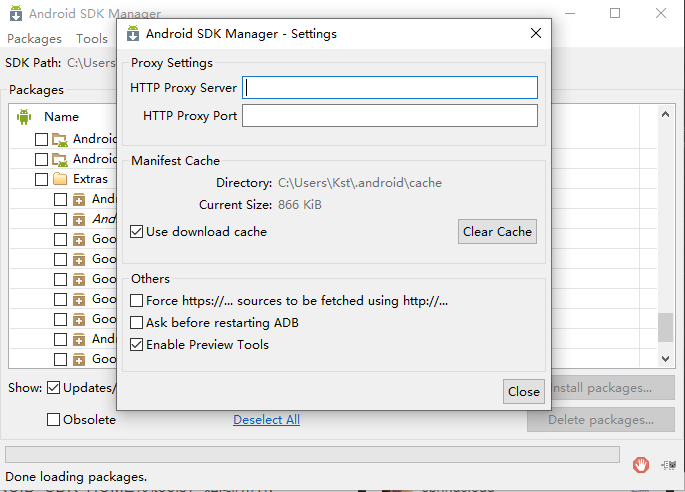Toggle the Updates show checkbox

tap(53, 388)
